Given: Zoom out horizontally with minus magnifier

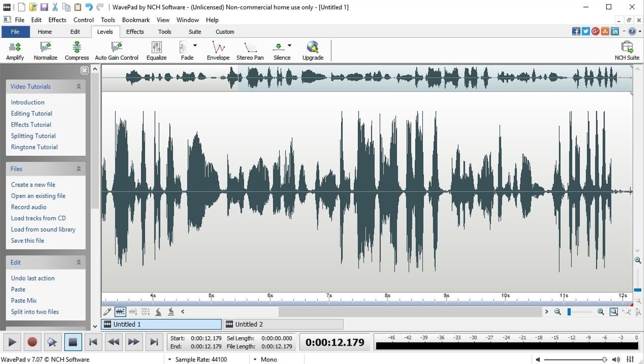Looking at the screenshot, I should (x=557, y=312).
